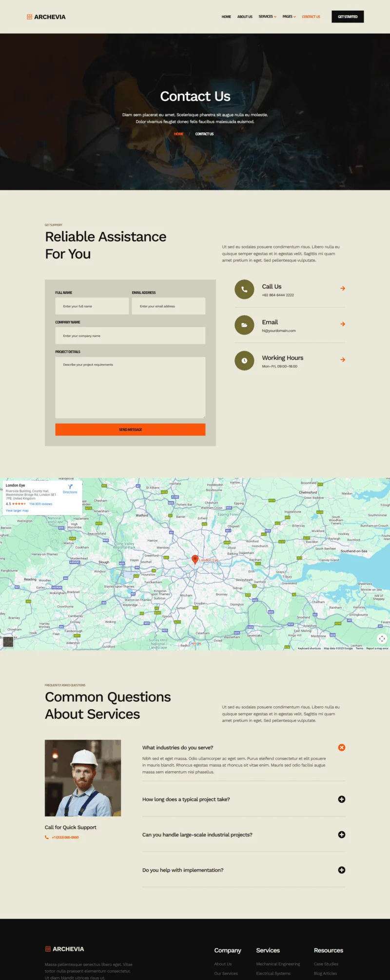This screenshot has width=390, height=980.
Task: Click the orange arrow in the Working Hours row
Action: pos(343,360)
